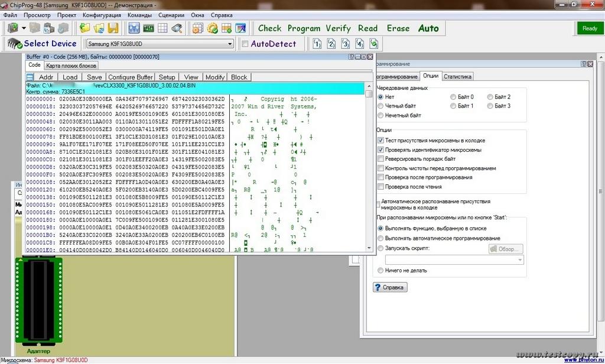605x364 pixels.
Task: Click the Program button
Action: [x=304, y=28]
